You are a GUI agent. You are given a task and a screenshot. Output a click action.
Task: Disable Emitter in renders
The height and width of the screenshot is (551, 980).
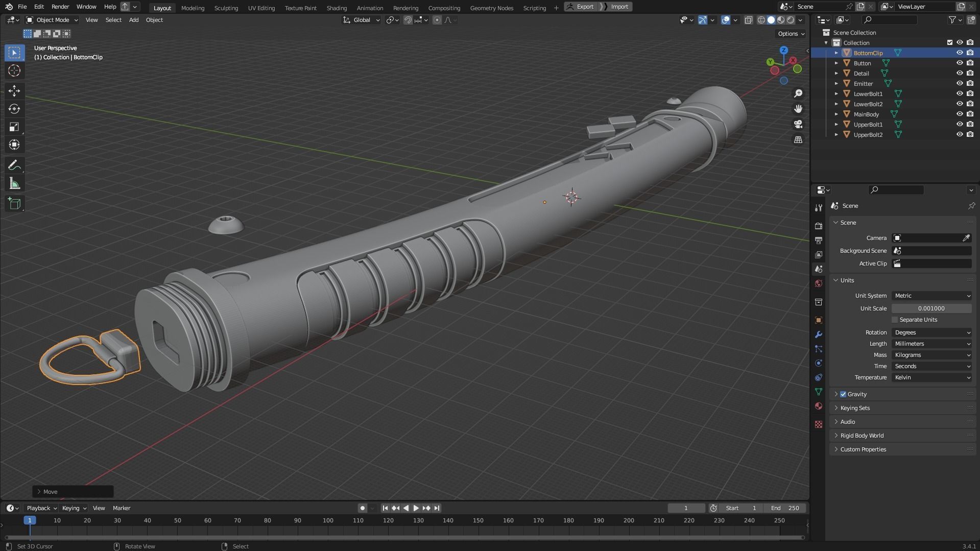[970, 83]
